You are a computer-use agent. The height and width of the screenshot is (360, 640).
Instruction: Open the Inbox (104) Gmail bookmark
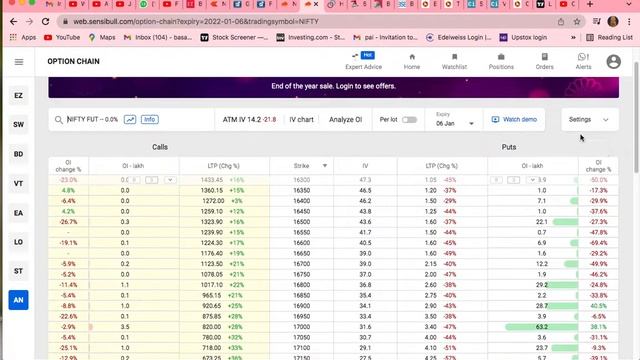pos(158,37)
